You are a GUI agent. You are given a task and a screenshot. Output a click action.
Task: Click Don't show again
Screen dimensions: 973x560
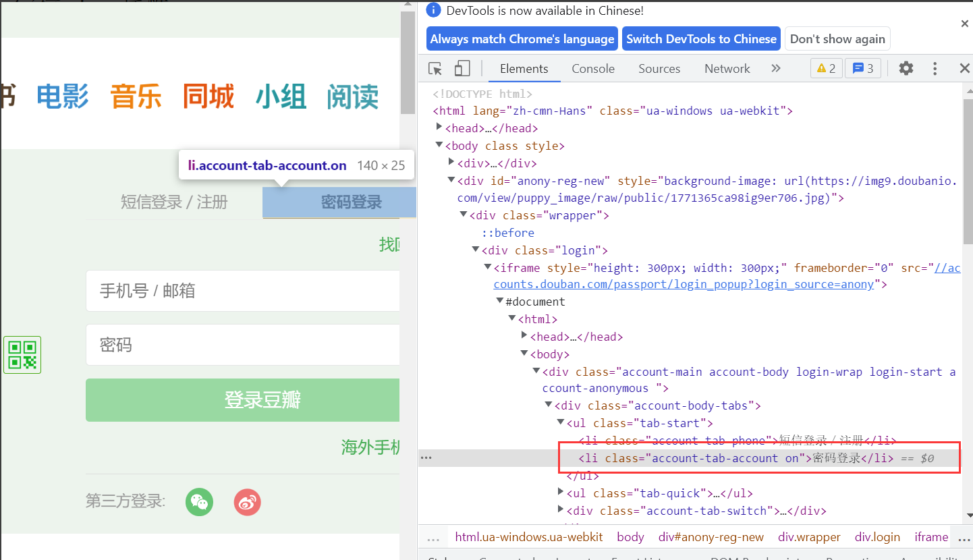coord(837,38)
